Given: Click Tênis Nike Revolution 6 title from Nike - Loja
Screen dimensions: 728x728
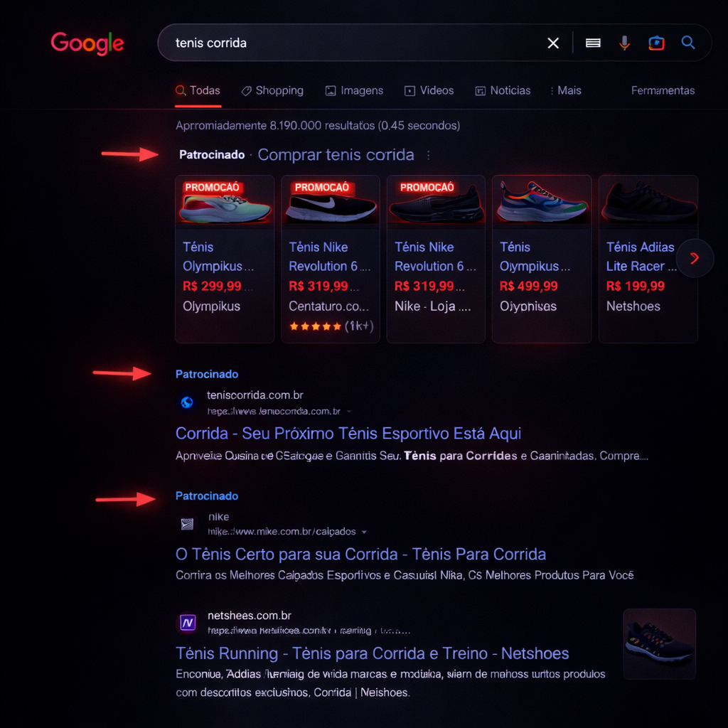Looking at the screenshot, I should [x=435, y=256].
